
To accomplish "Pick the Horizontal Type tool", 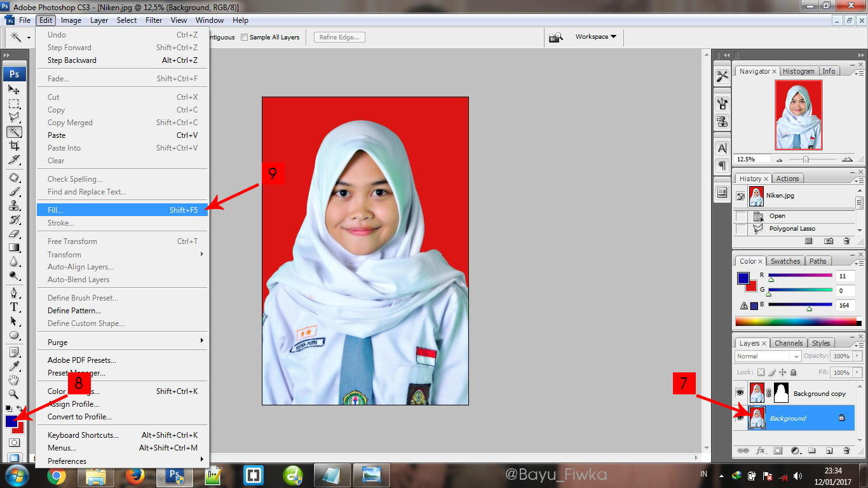I will 14,307.
